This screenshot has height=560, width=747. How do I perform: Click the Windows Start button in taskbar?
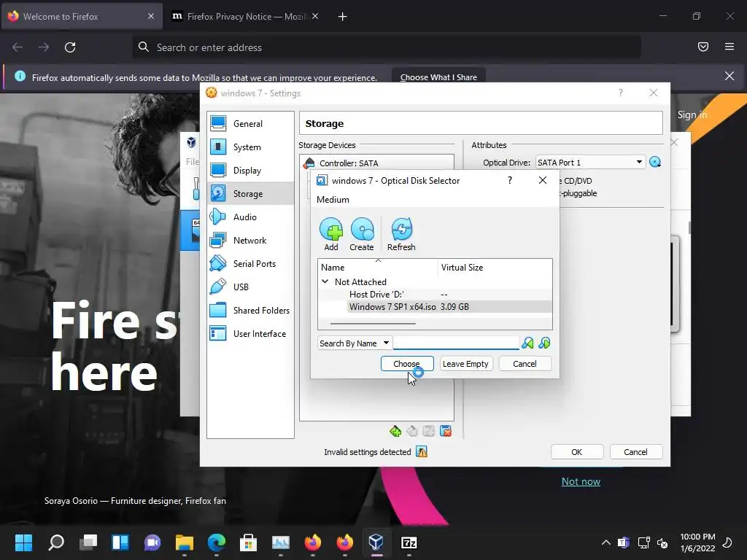(x=23, y=542)
